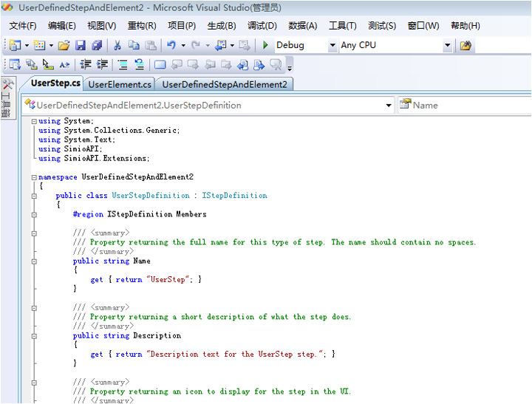Image resolution: width=532 pixels, height=404 pixels.
Task: Collapse the IStepDefinition Members region
Action: coord(34,215)
